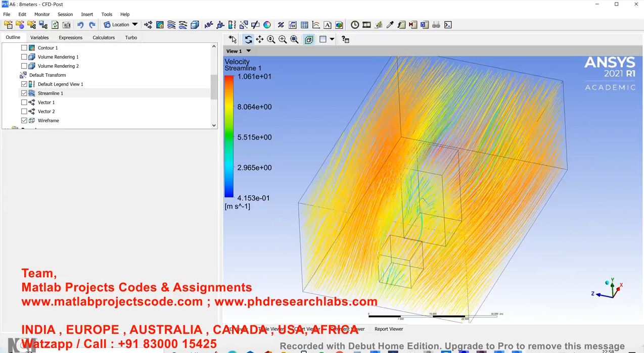
Task: Click the Contour insert icon
Action: tap(160, 25)
